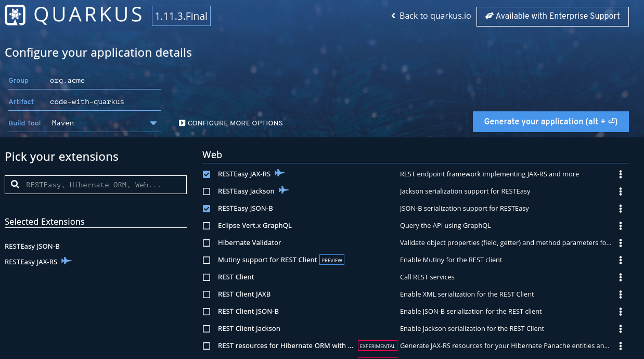Viewport: 644px width, 359px height.
Task: Expand CONFIGURE MORE OPTIONS
Action: tap(231, 123)
